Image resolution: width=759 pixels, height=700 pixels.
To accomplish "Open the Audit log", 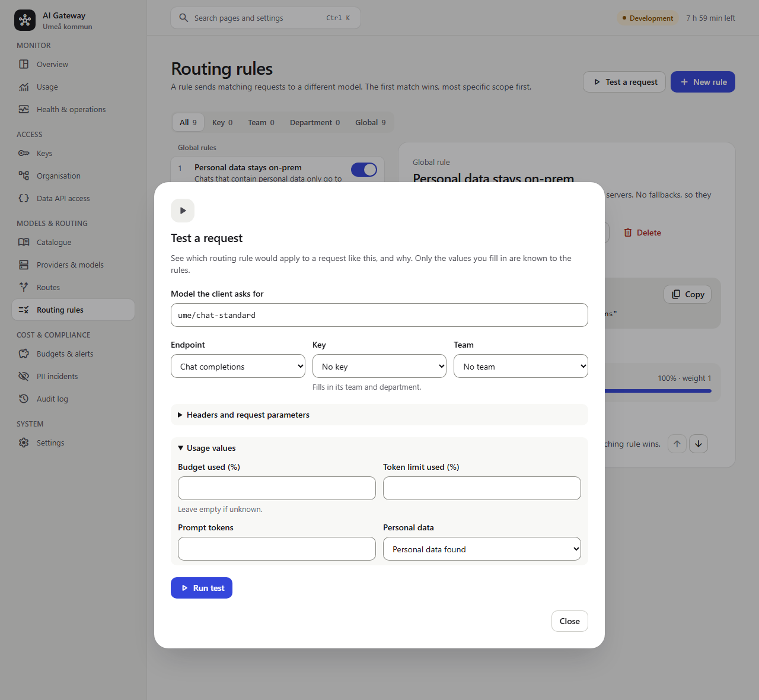I will (74, 399).
